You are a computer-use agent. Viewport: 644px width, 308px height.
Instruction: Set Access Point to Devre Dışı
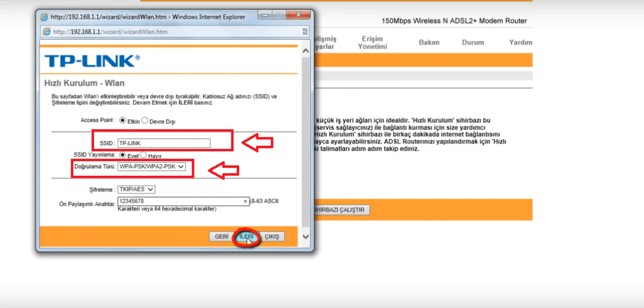coord(145,120)
